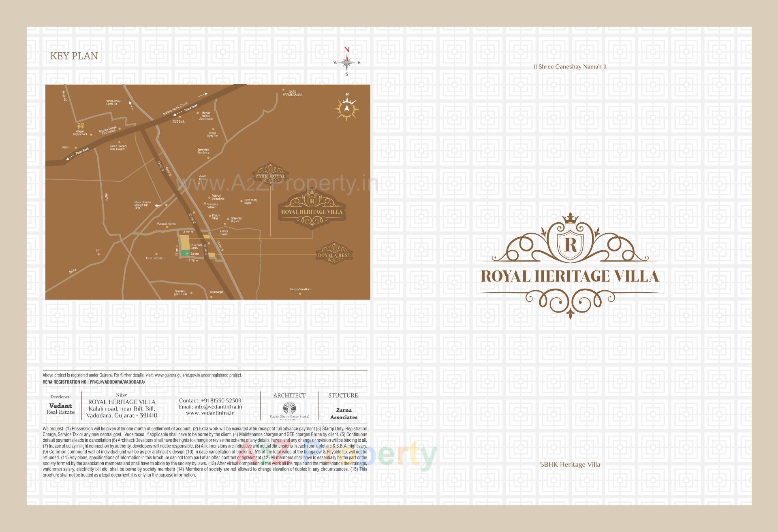Select the BAPS Swaminarayan map marker
778x532 pixels.
pos(284,89)
